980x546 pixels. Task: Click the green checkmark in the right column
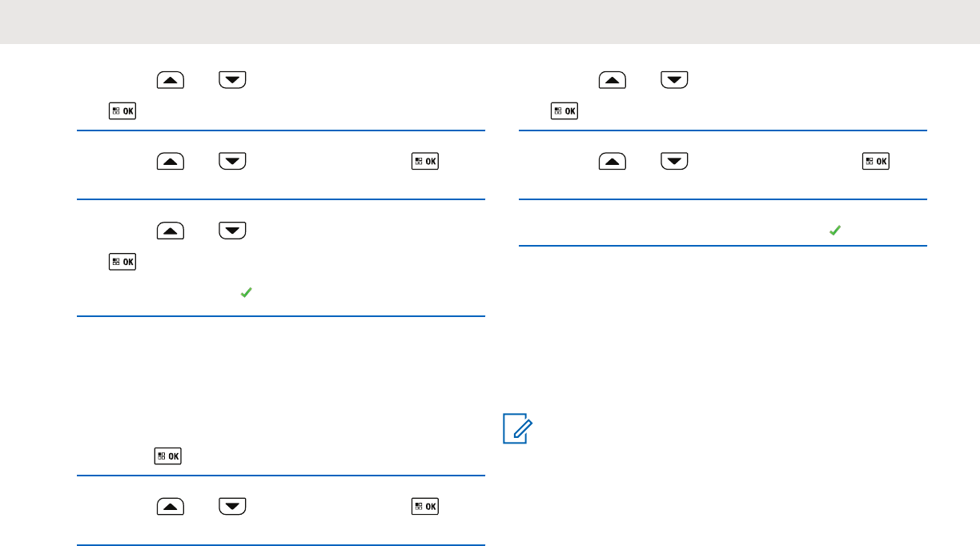click(834, 230)
